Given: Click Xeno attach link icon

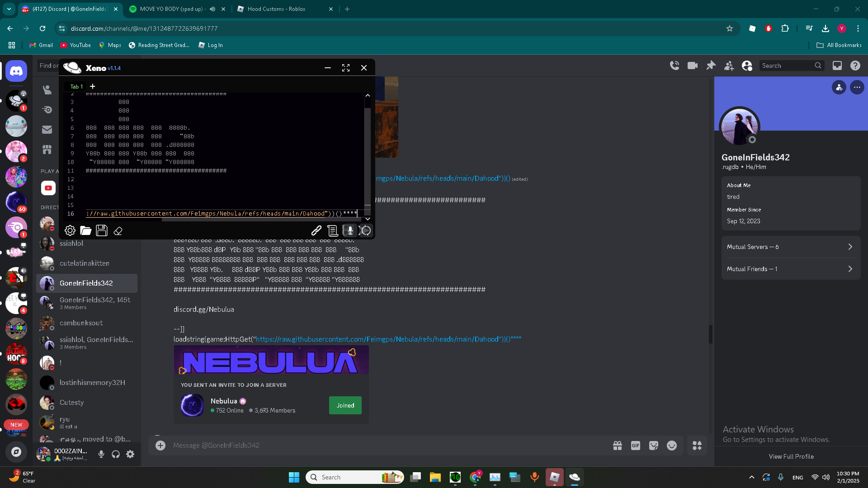Looking at the screenshot, I should click(316, 231).
